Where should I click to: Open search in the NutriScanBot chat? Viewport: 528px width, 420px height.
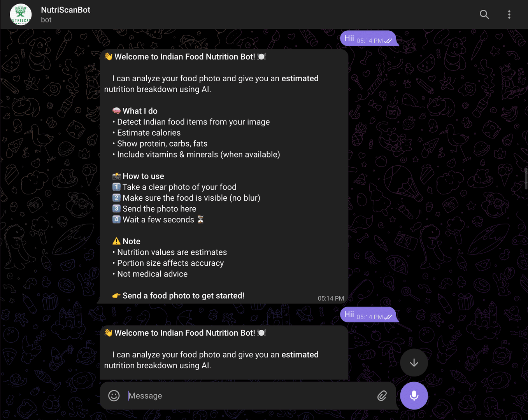pos(484,15)
